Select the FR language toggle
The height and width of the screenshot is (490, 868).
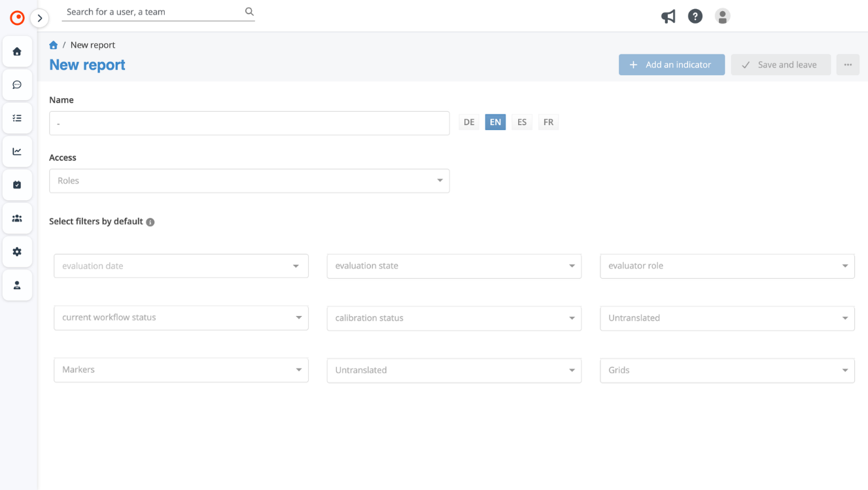(x=548, y=122)
